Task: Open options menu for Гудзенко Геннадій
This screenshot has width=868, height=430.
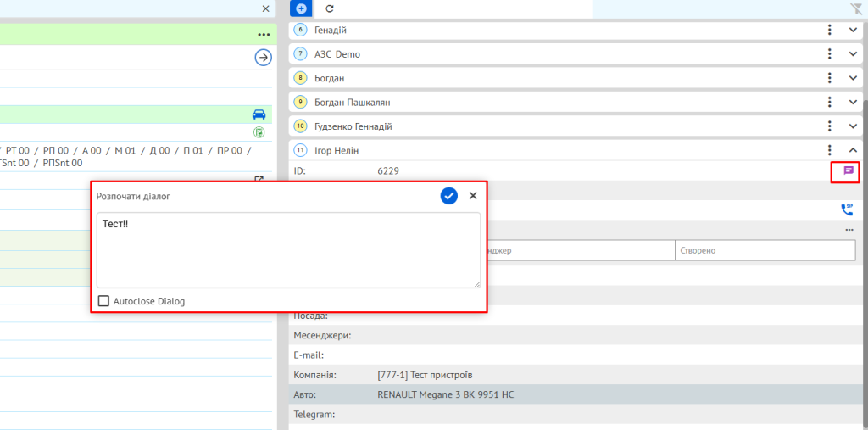Action: (x=829, y=126)
